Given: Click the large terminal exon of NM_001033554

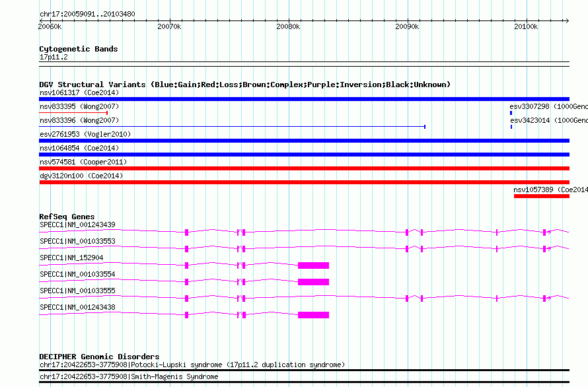Looking at the screenshot, I should tap(314, 282).
